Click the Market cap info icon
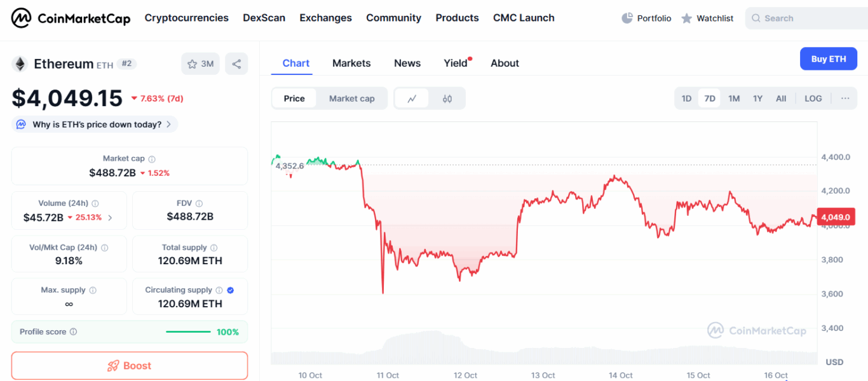The image size is (868, 381). [152, 159]
